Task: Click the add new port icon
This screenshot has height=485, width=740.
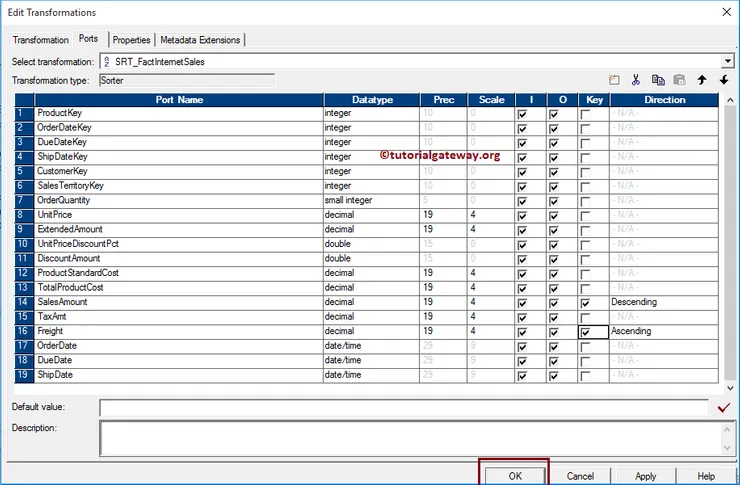Action: pos(614,80)
